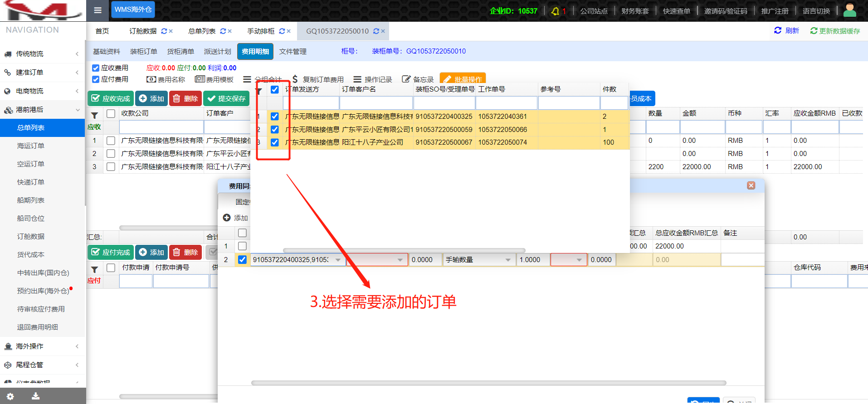The height and width of the screenshot is (404, 868).
Task: Expand the 建淮订单 sidebar menu
Action: tap(43, 73)
